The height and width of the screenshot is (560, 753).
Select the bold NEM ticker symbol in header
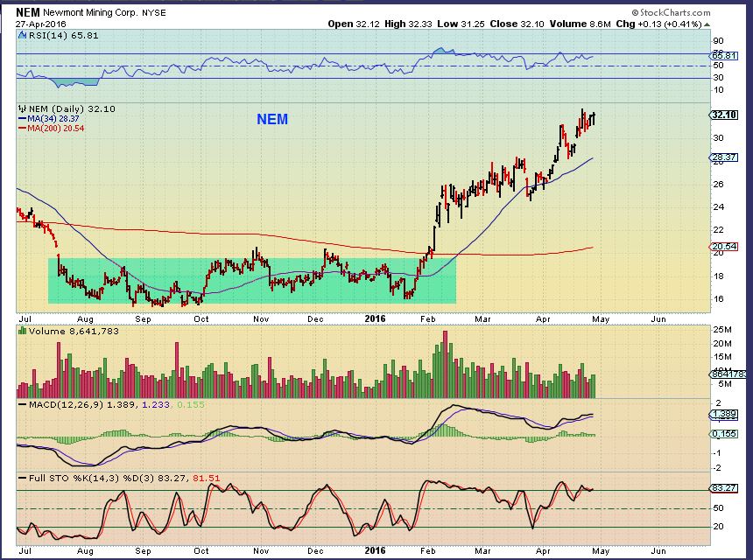point(28,12)
